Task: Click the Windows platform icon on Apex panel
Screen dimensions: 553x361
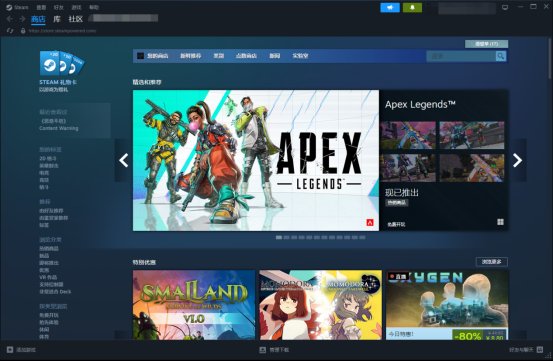Action: click(500, 222)
